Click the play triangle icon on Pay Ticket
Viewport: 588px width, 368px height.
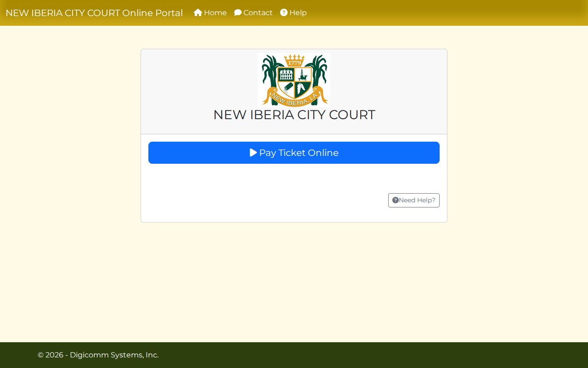253,153
